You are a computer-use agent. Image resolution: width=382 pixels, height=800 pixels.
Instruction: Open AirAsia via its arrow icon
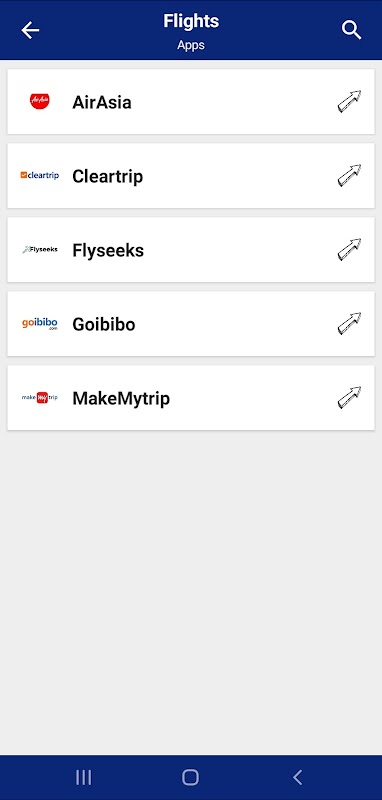coord(349,101)
